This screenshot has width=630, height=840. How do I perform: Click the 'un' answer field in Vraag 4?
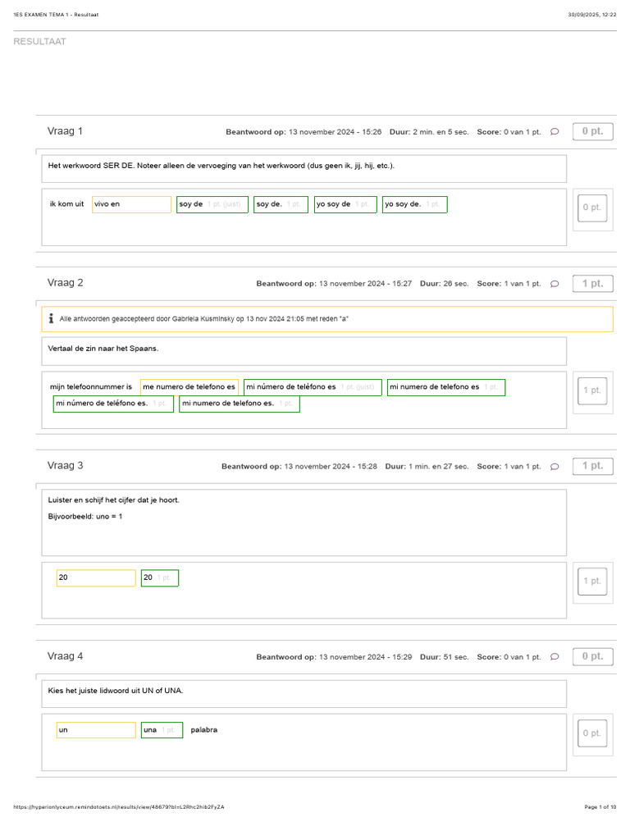(x=96, y=730)
